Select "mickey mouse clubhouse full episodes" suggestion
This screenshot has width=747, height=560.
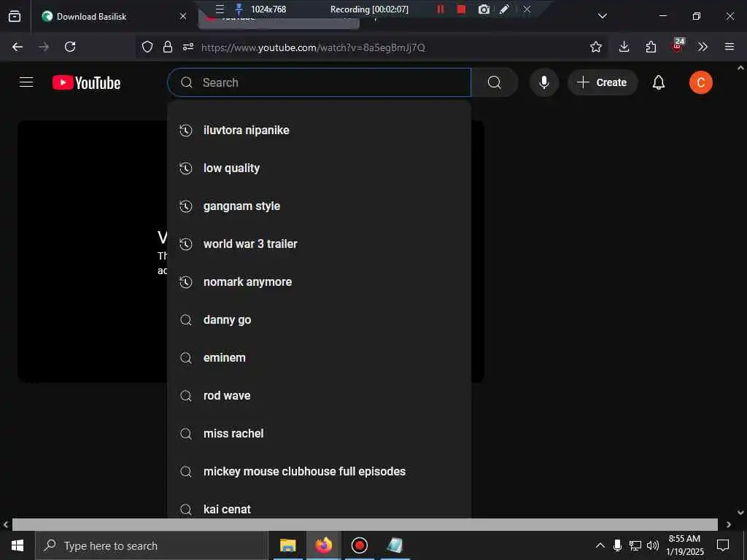point(320,472)
